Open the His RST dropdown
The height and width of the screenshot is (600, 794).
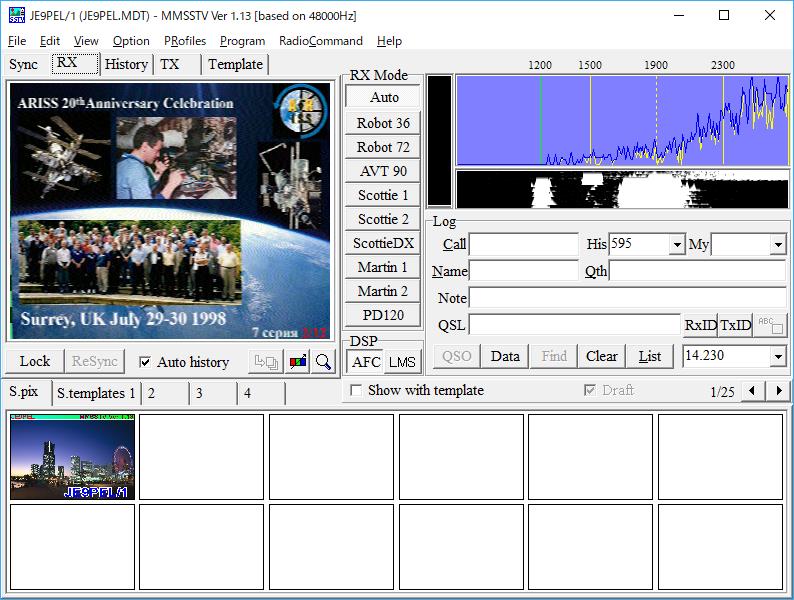click(x=677, y=245)
